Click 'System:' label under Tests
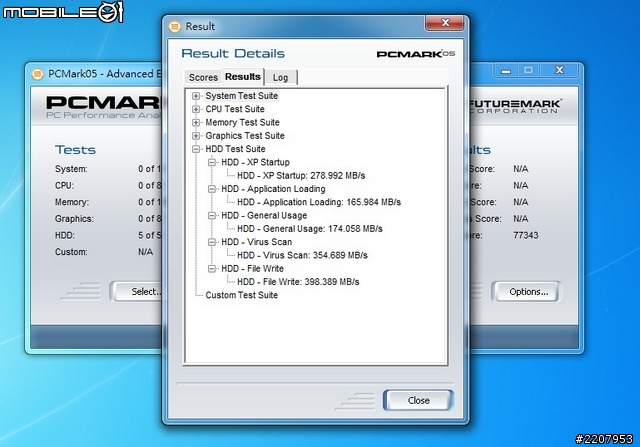640x447 pixels. tap(71, 169)
